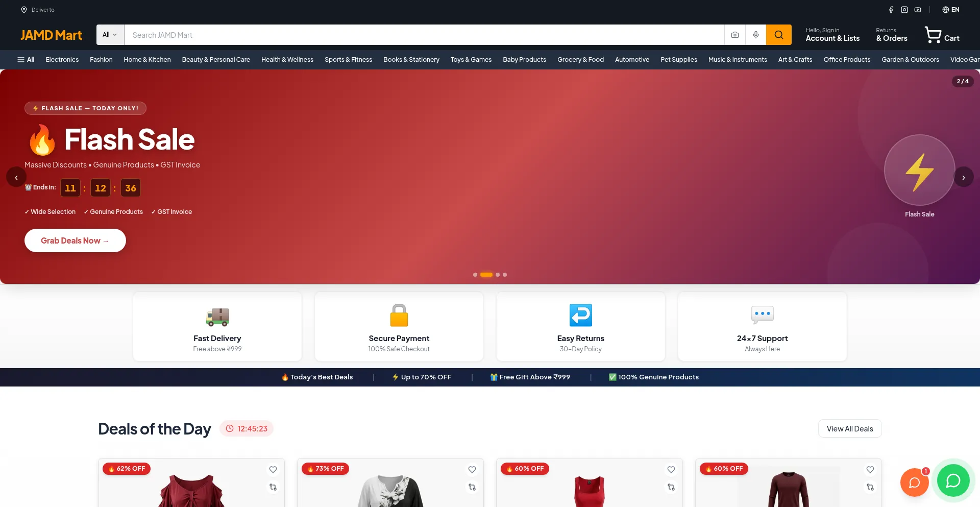980x507 pixels.
Task: Click the JAMD Mart logo
Action: 51,35
